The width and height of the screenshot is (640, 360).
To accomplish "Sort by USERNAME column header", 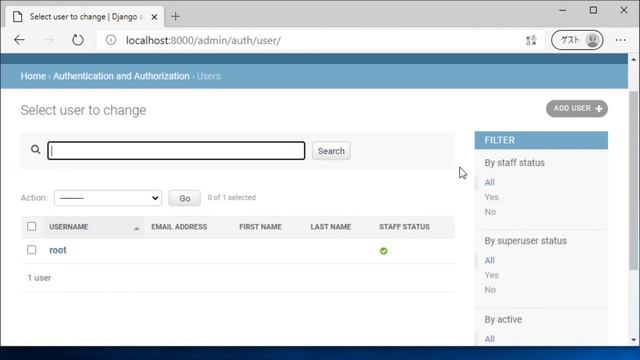I will pyautogui.click(x=69, y=227).
